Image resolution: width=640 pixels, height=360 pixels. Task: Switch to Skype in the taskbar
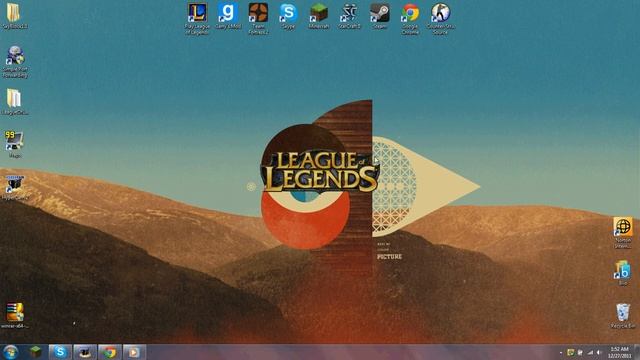60,352
